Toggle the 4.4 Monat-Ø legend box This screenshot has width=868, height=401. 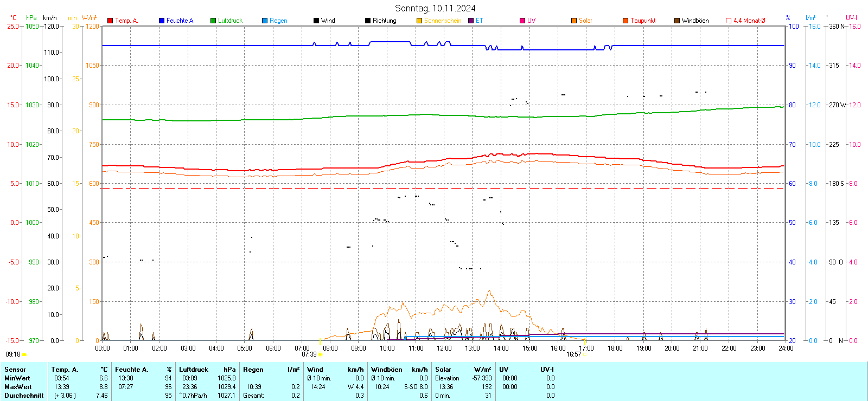point(729,21)
